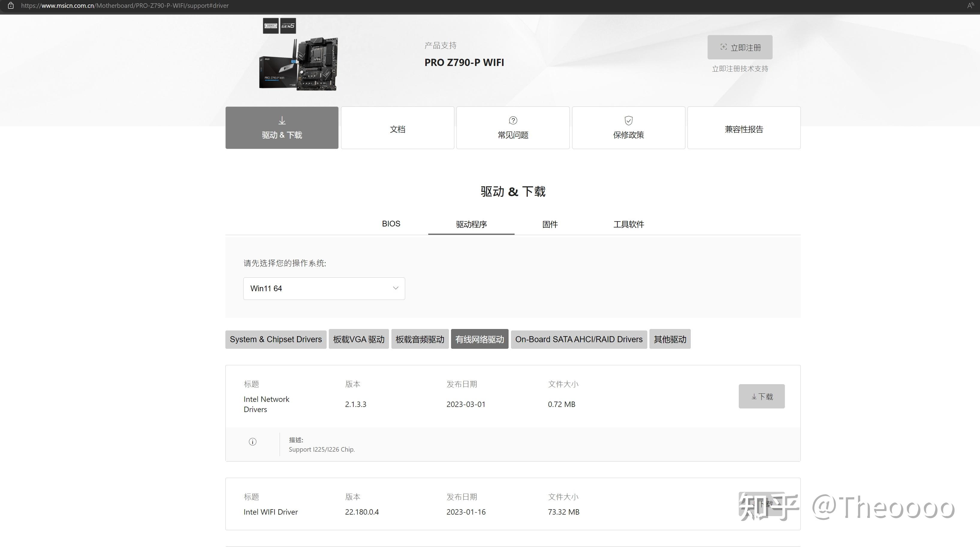Click the address bar URL
The width and height of the screenshot is (980, 547).
(x=125, y=6)
